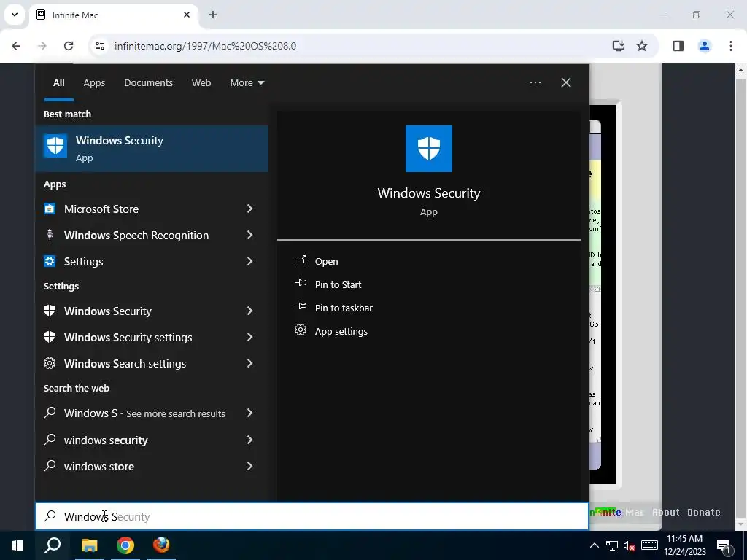Open the Chrome tab search dropdown
This screenshot has height=560, width=747.
(x=15, y=15)
